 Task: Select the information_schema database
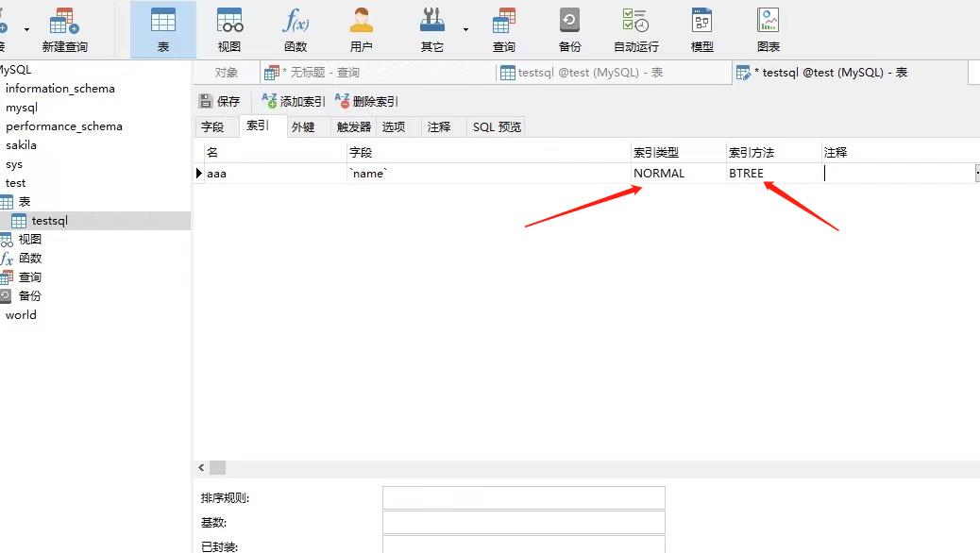tap(60, 89)
